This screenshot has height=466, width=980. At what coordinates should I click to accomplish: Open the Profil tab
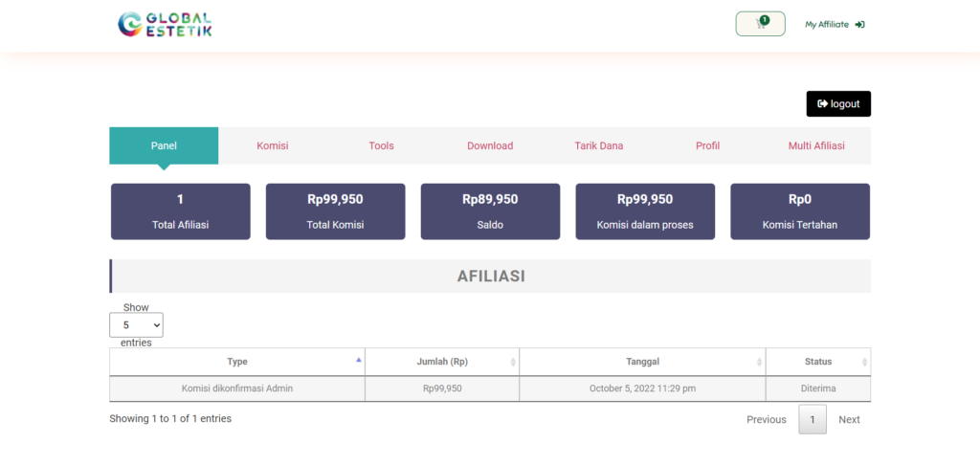pyautogui.click(x=707, y=145)
